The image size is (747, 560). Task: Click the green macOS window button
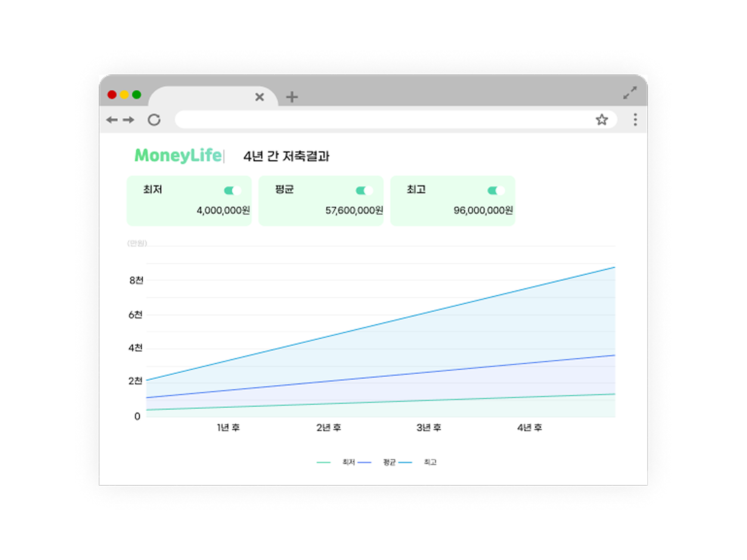coord(137,95)
